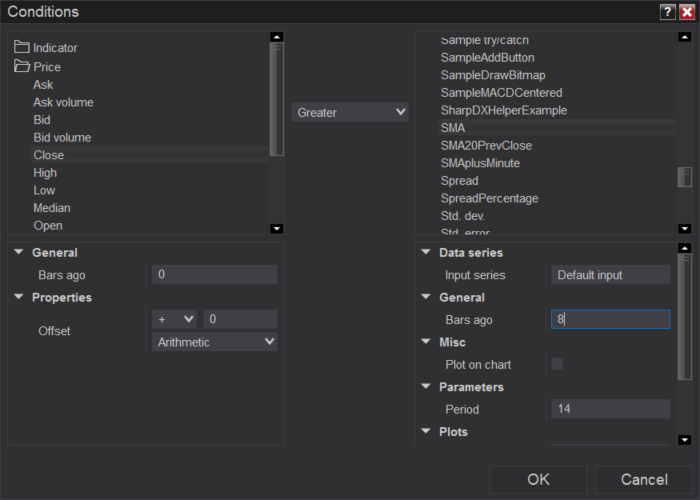Click the Cancel button
This screenshot has height=500, width=700.
point(644,479)
